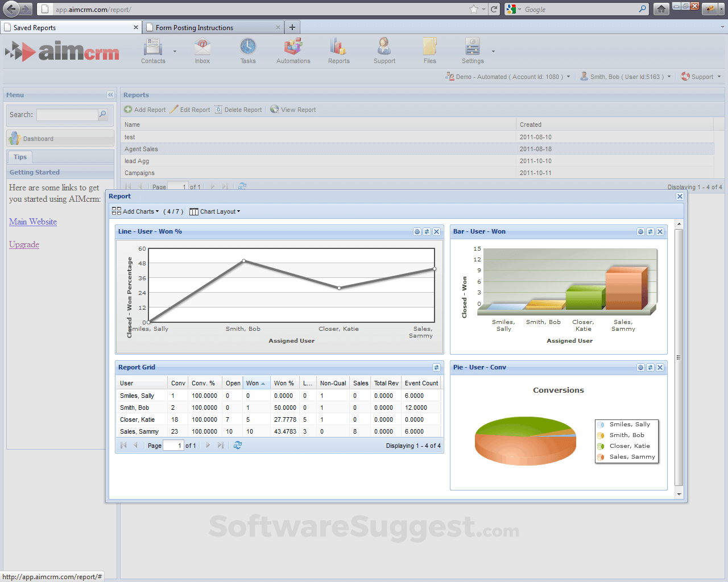
Task: Open the Files module
Action: coord(429,50)
